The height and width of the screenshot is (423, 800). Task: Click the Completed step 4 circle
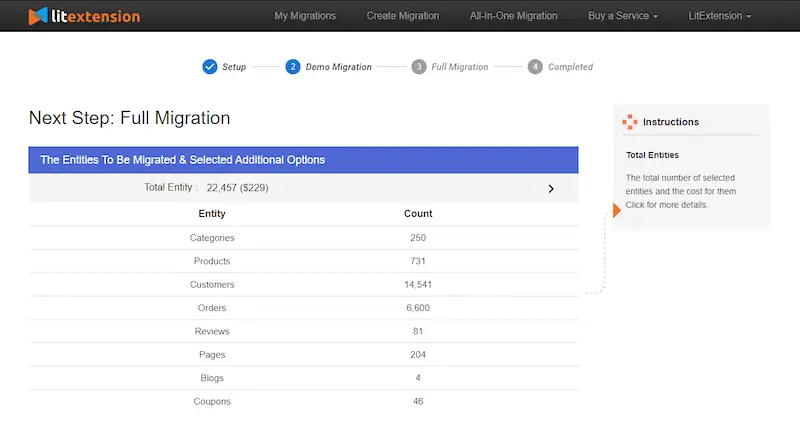pyautogui.click(x=536, y=67)
